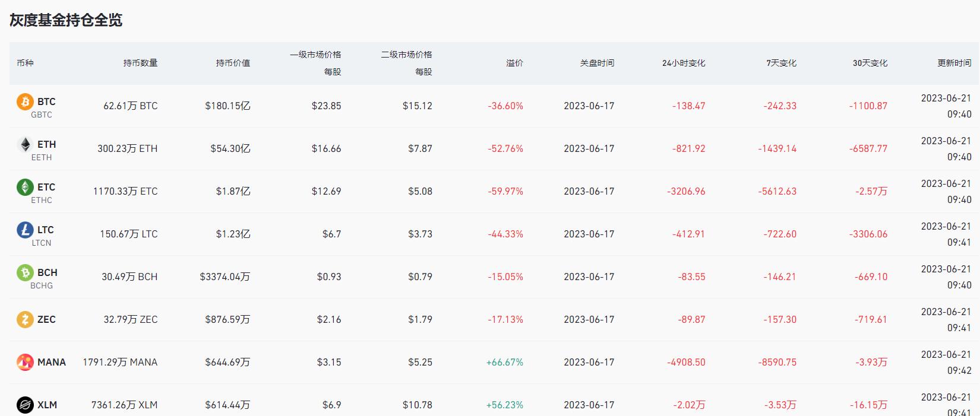
Task: Open the XLM coin name link
Action: [47, 405]
